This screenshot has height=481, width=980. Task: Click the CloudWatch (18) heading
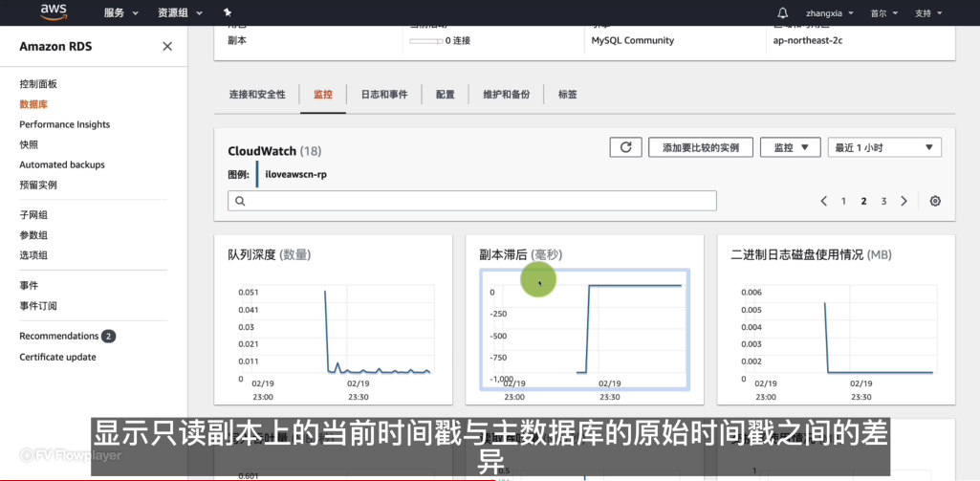[x=274, y=151]
